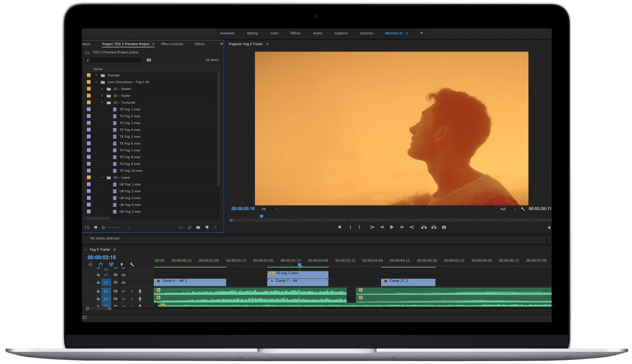Click the Lift button

[424, 227]
